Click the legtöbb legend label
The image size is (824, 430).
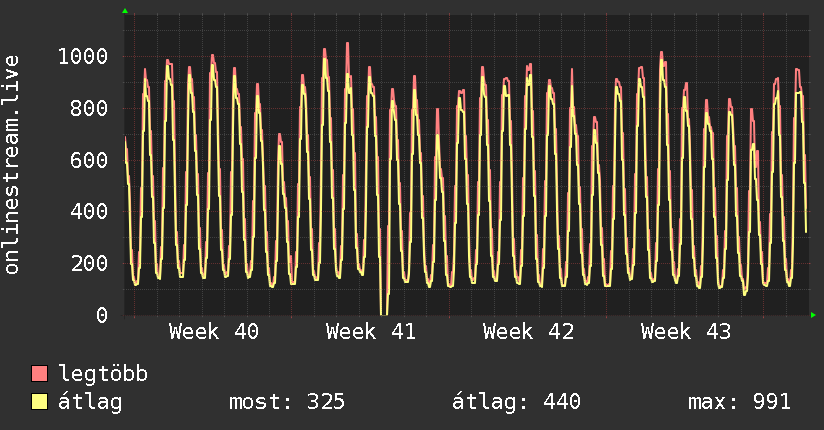click(103, 374)
